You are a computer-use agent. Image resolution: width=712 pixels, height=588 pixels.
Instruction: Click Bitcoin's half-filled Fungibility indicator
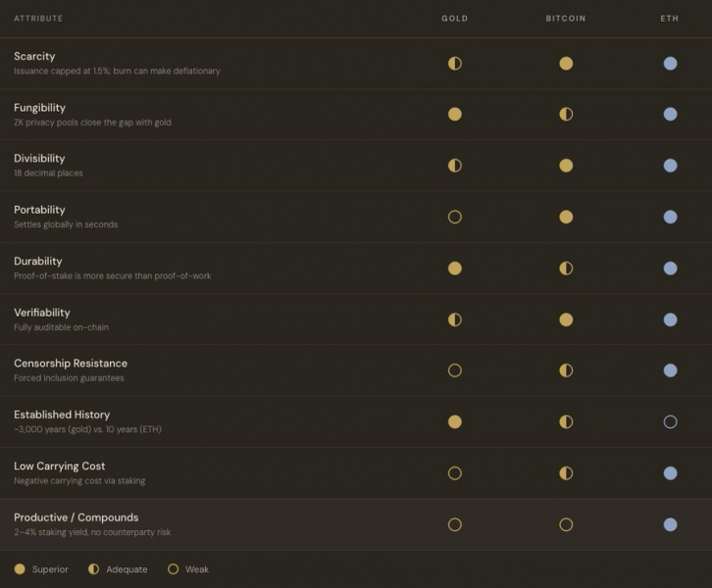coord(566,115)
